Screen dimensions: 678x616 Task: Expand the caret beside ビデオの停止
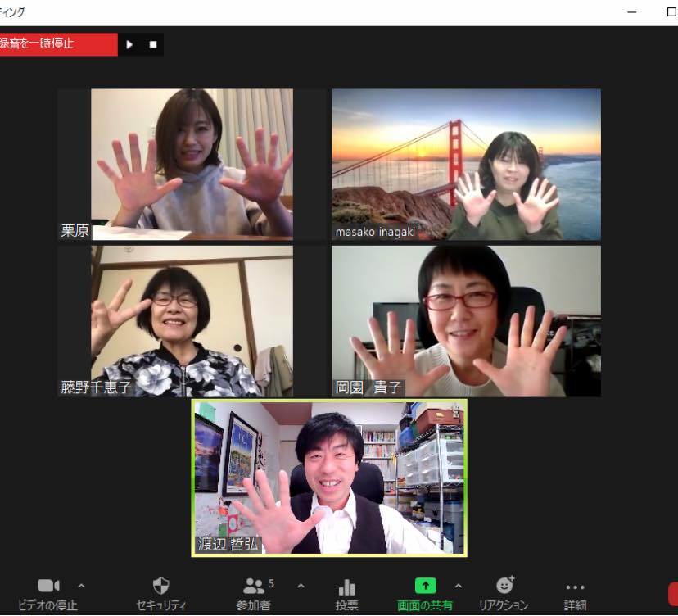click(x=81, y=586)
